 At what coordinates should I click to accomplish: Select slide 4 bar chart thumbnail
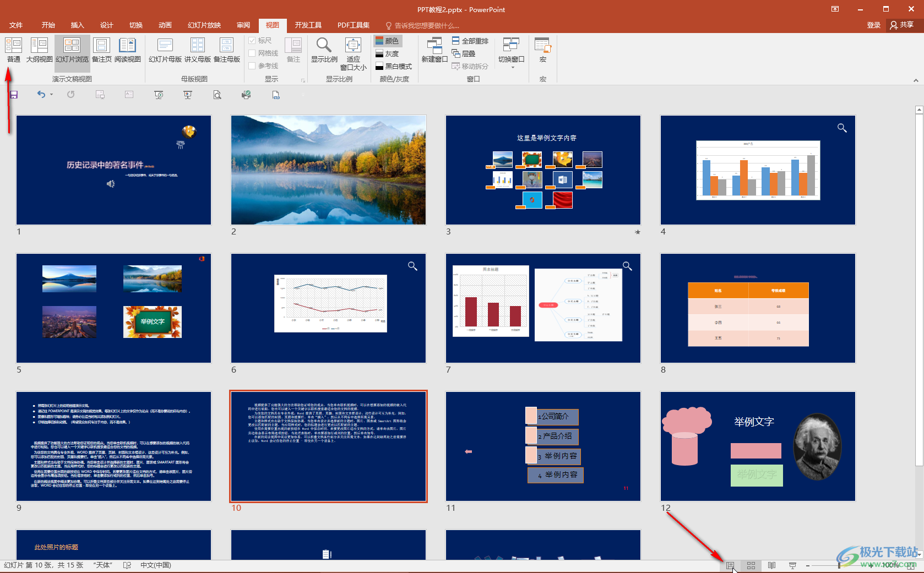click(x=758, y=170)
